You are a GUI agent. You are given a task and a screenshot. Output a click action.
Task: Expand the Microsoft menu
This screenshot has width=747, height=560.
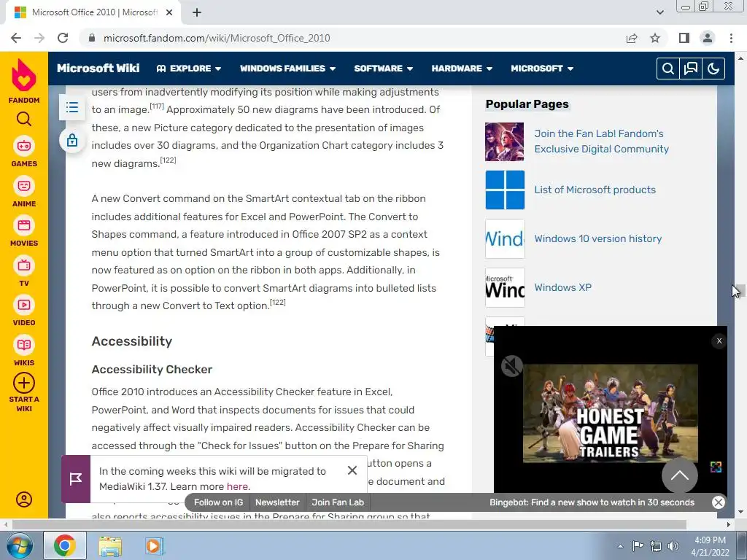coord(542,69)
